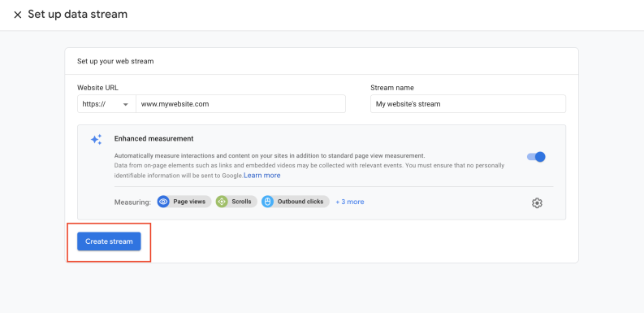Click the Scrolls measurement chip
The image size is (644, 313).
[x=236, y=202]
